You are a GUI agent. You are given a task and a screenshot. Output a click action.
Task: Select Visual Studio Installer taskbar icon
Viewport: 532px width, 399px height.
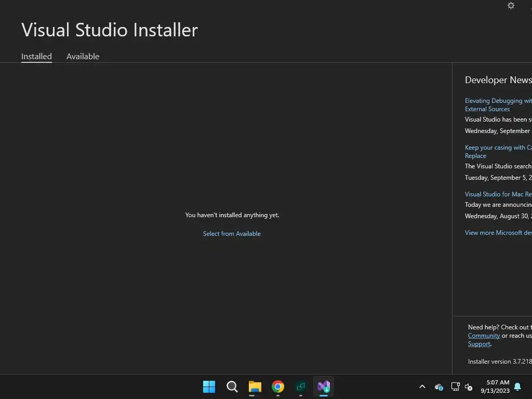324,387
